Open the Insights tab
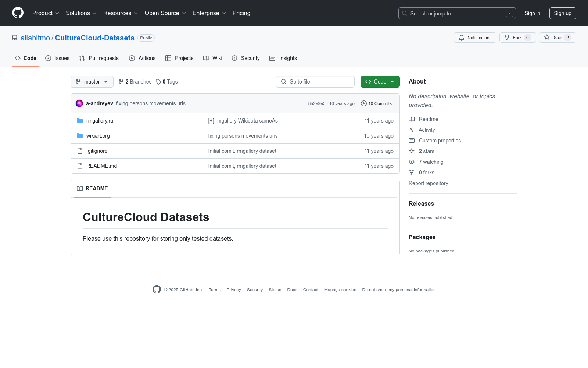The width and height of the screenshot is (588, 368). 283,58
